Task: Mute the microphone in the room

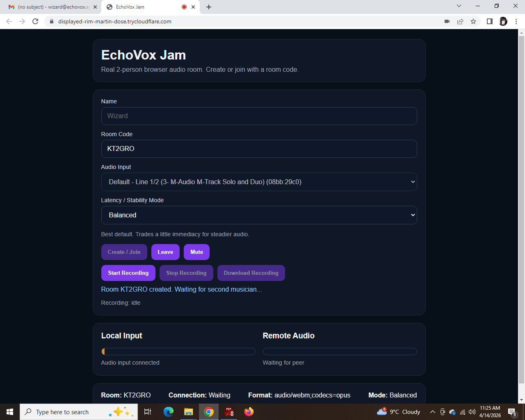Action: click(196, 252)
